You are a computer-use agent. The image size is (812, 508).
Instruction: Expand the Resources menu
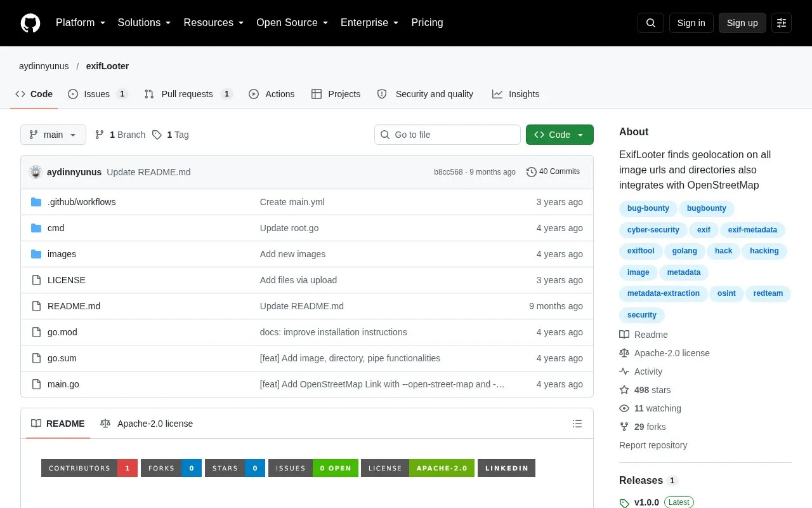click(214, 23)
